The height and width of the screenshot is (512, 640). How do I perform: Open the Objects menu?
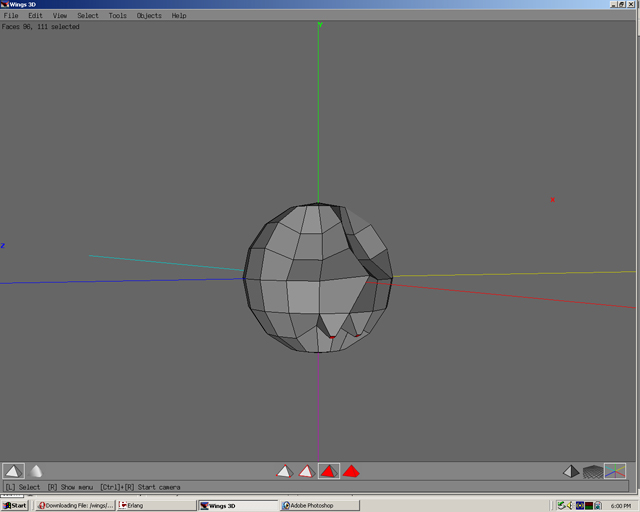(x=149, y=16)
